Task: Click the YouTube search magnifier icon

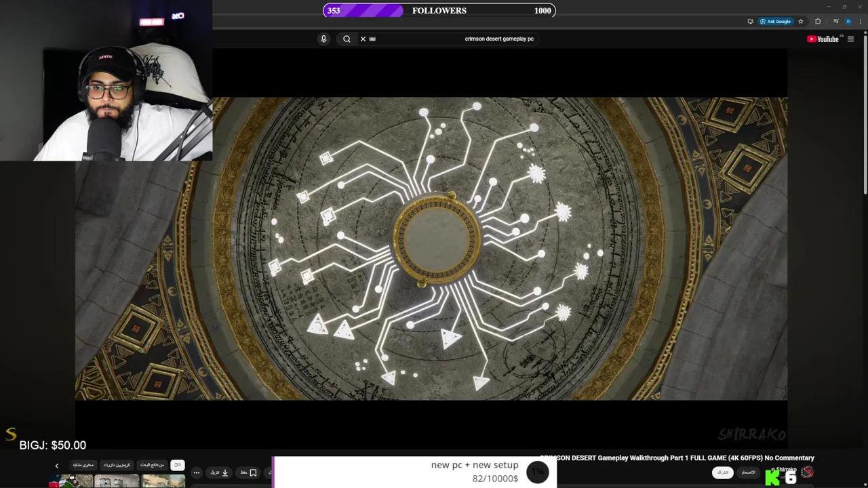Action: (x=347, y=39)
